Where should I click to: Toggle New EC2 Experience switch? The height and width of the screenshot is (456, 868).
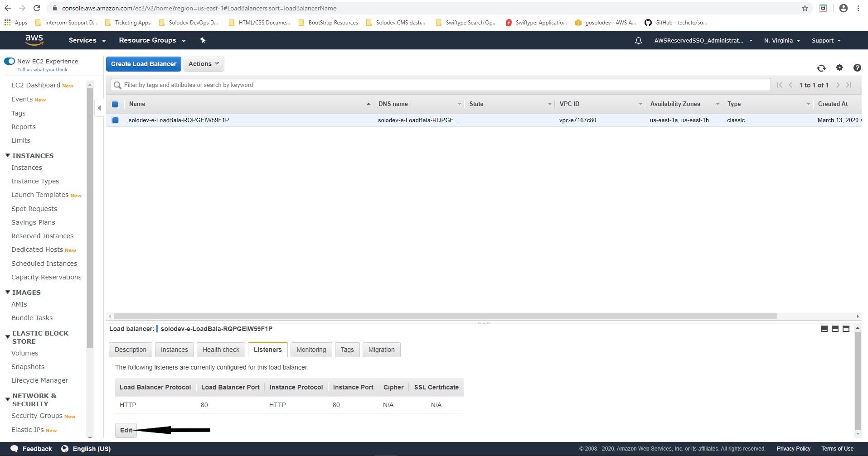click(10, 61)
